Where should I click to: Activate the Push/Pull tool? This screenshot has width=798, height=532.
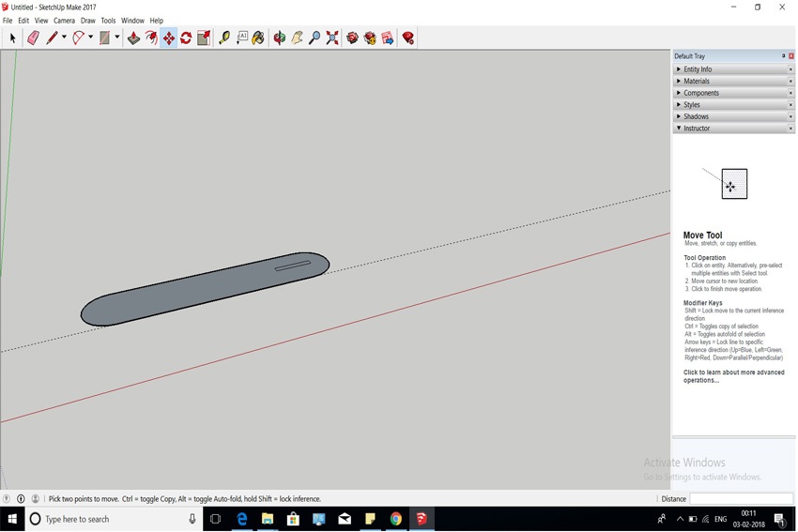pyautogui.click(x=133, y=38)
